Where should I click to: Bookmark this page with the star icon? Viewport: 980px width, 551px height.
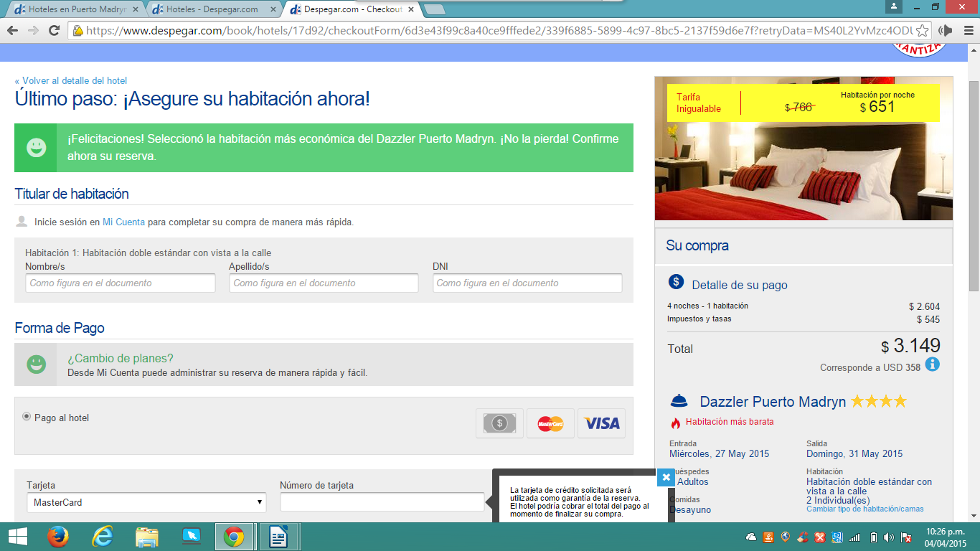922,31
